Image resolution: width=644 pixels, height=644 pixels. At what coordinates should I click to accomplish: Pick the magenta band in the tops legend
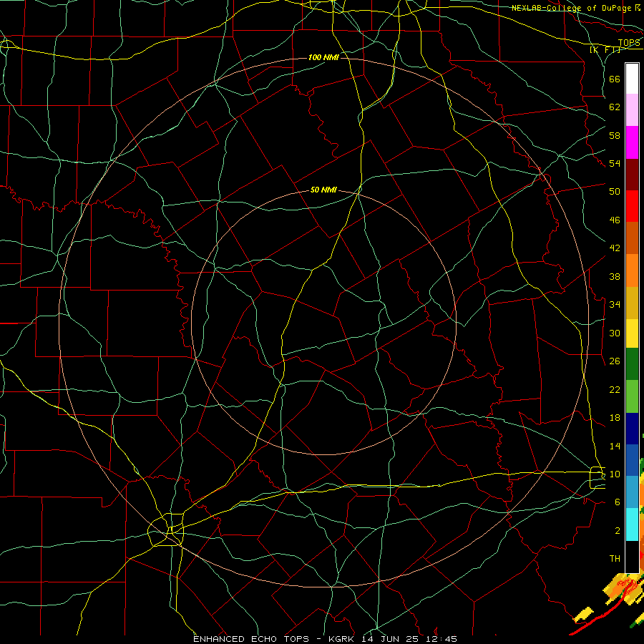tap(632, 142)
